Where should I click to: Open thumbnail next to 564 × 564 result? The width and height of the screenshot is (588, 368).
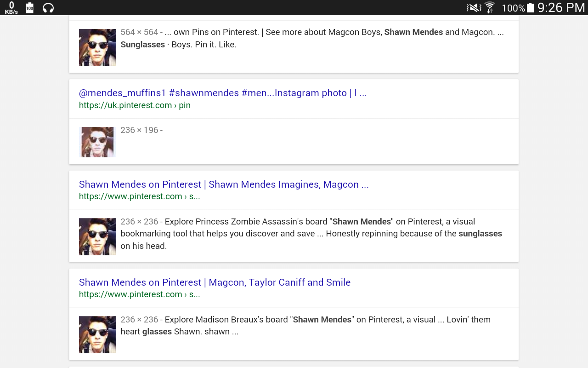[97, 47]
